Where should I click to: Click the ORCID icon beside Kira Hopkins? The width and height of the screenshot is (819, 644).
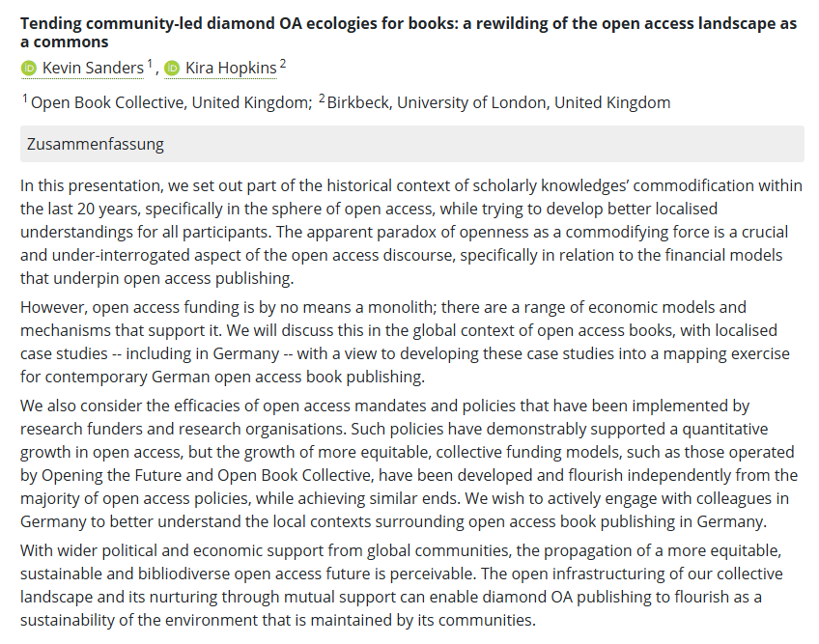tap(172, 69)
